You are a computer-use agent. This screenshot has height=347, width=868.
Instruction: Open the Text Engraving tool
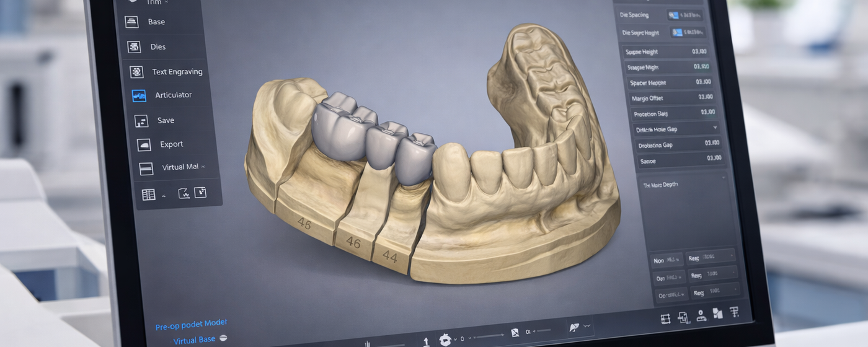[x=136, y=72]
